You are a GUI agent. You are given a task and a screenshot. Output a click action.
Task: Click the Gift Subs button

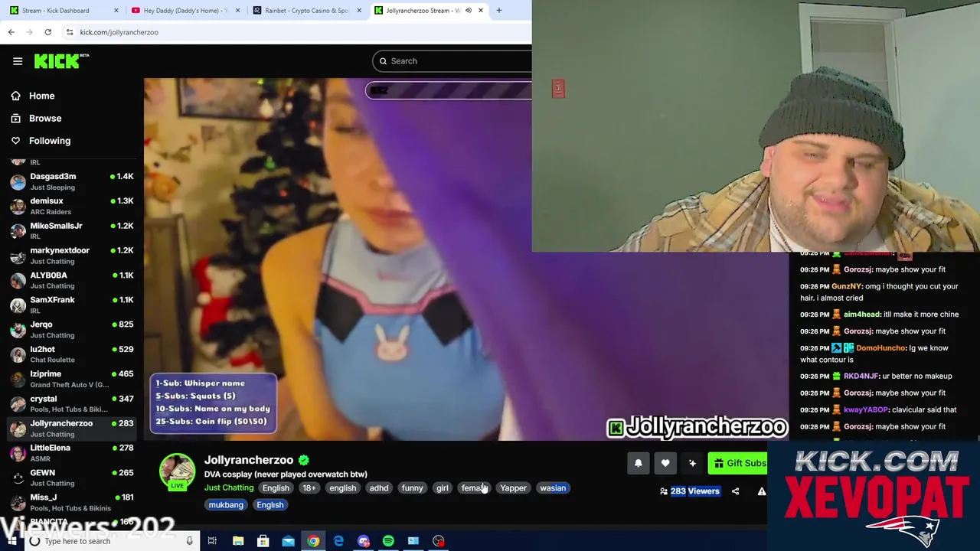[738, 463]
